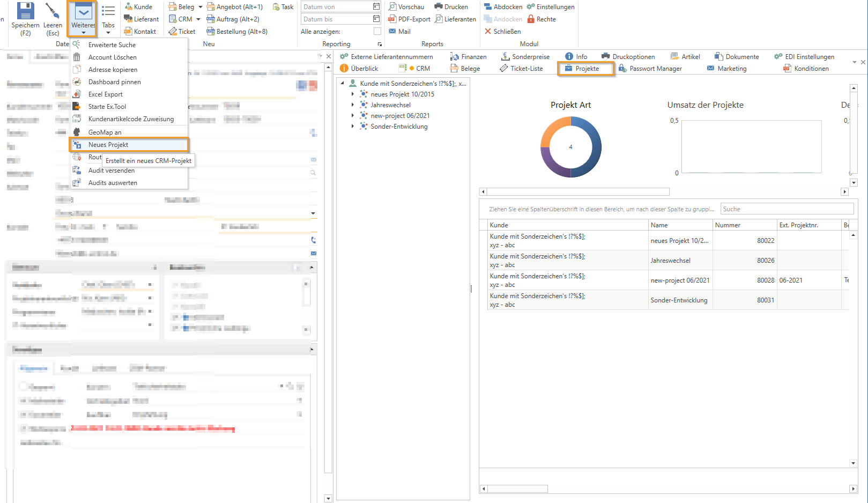Click the Einstellungen gear icon
The image size is (868, 503).
click(x=531, y=7)
